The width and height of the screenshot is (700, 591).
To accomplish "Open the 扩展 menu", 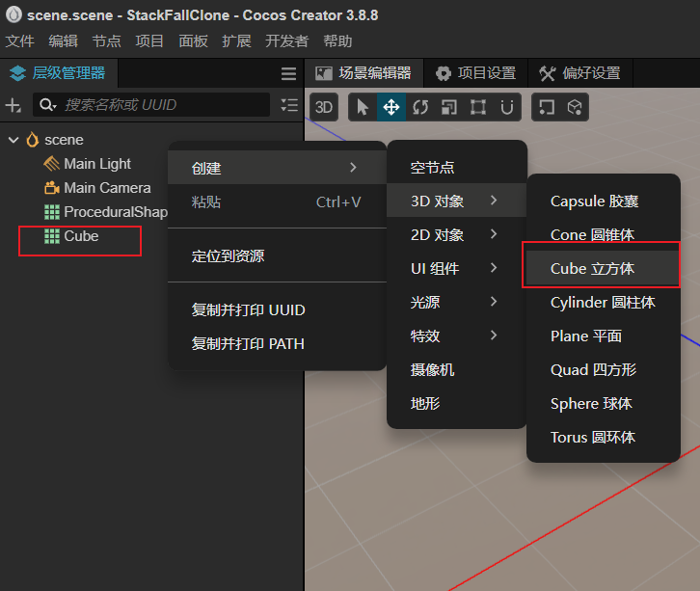I will (x=236, y=41).
